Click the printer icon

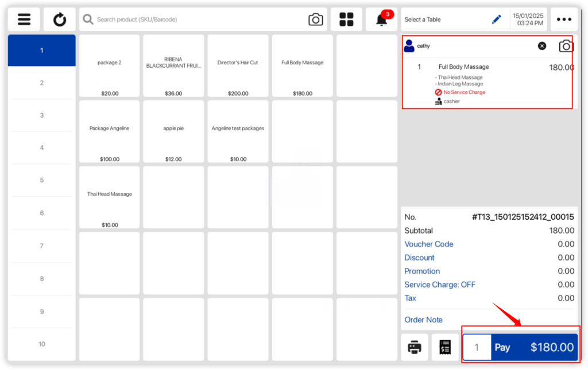[x=415, y=348]
